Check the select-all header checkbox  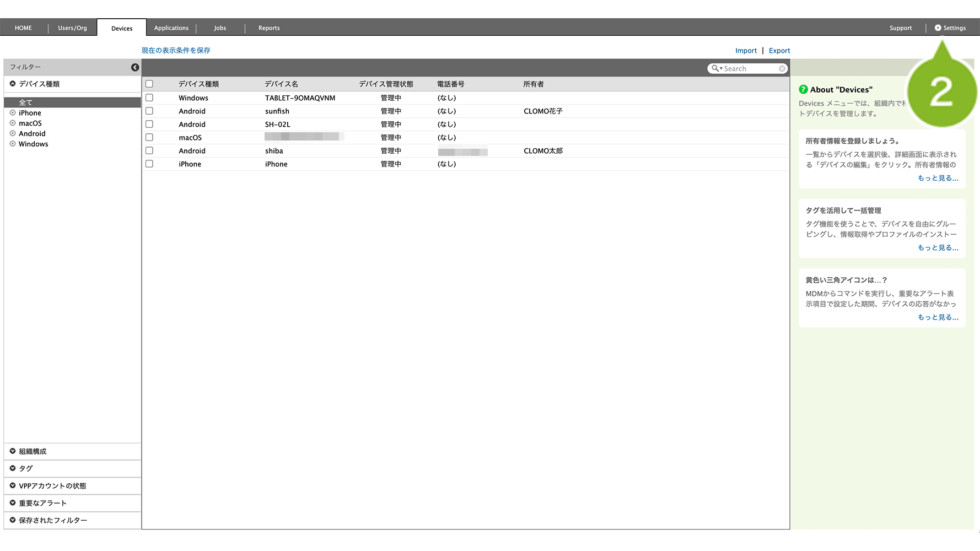pyautogui.click(x=149, y=84)
